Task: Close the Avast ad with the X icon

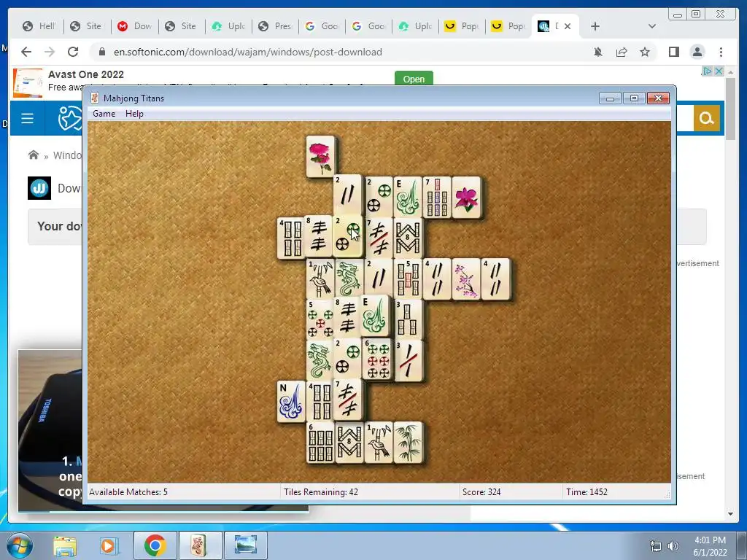Action: coord(719,71)
